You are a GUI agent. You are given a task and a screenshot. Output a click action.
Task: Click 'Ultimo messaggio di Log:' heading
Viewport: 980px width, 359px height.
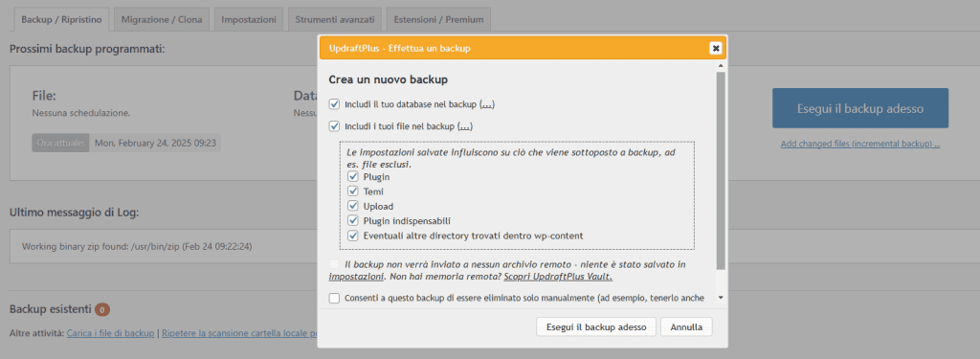pos(75,212)
